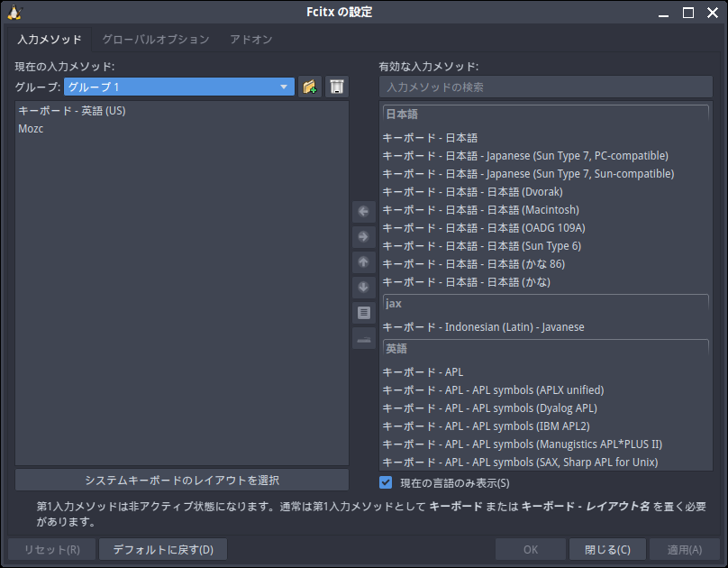Click システムキーボードのレイアウトを選択 button
This screenshot has width=728, height=568.
pos(181,480)
